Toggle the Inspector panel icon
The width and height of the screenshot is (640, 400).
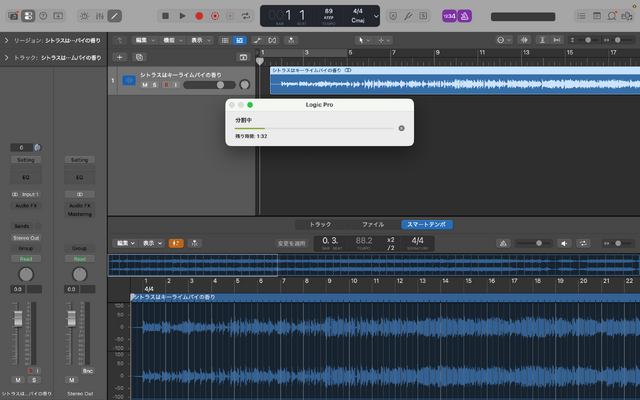coord(28,16)
